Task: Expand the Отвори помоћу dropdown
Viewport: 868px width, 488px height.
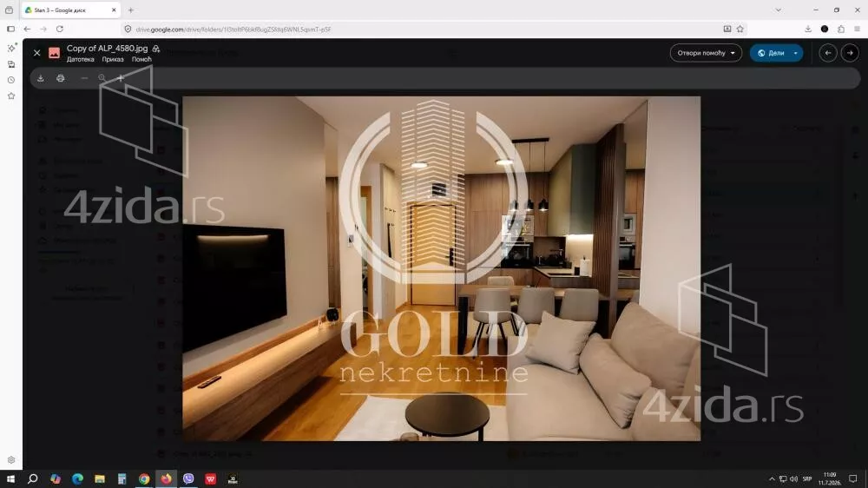Action: tap(706, 53)
